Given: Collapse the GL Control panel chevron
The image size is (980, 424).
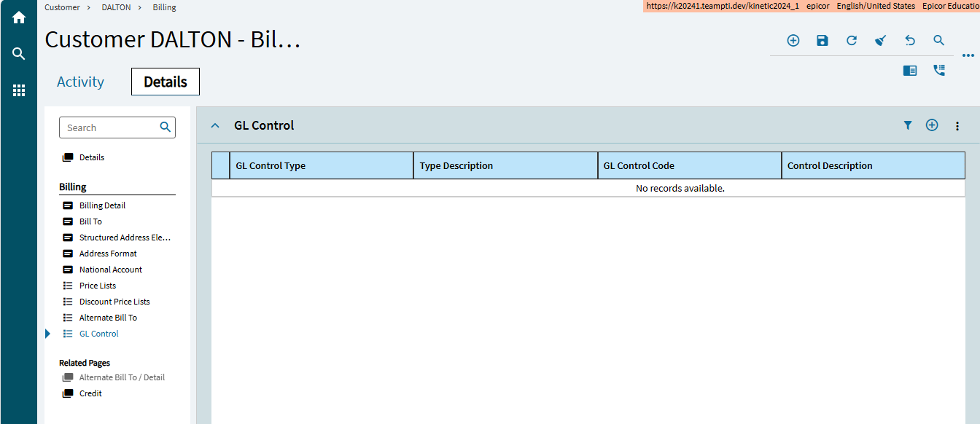Looking at the screenshot, I should coord(215,125).
